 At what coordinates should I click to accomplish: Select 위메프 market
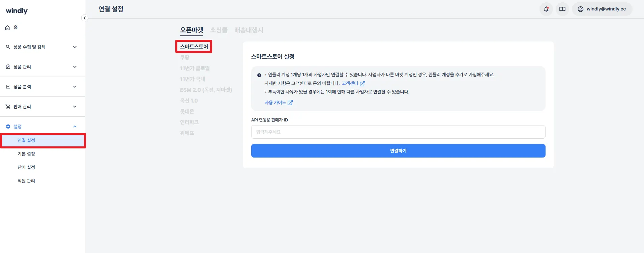click(x=187, y=133)
